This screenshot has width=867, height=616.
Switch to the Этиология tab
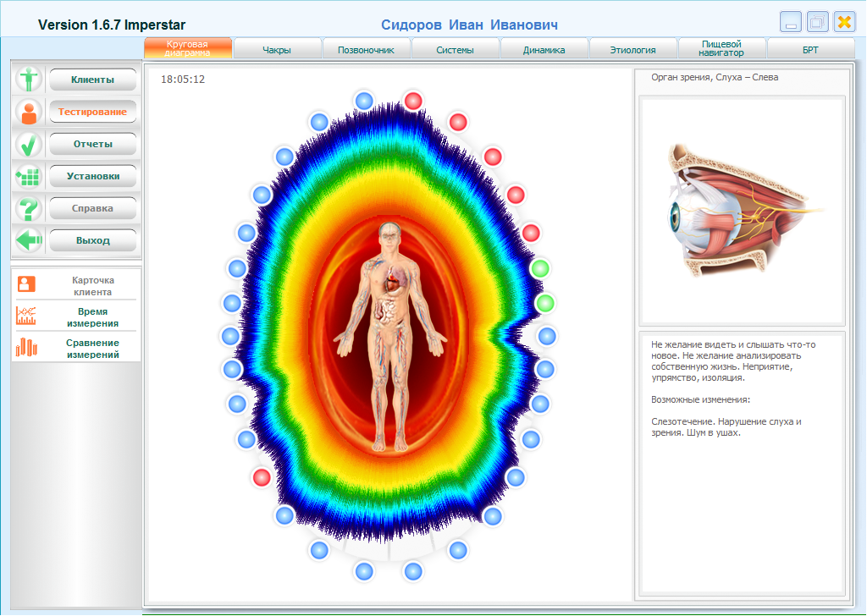pos(633,50)
